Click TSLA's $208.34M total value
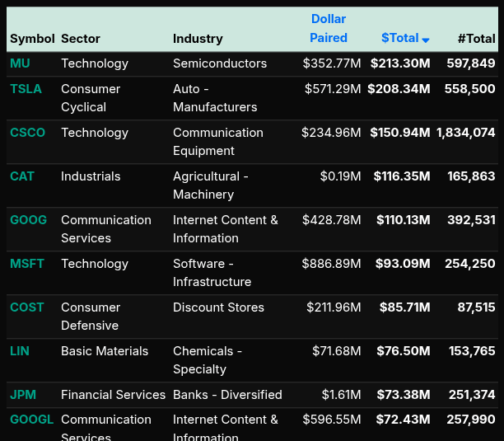 [399, 89]
